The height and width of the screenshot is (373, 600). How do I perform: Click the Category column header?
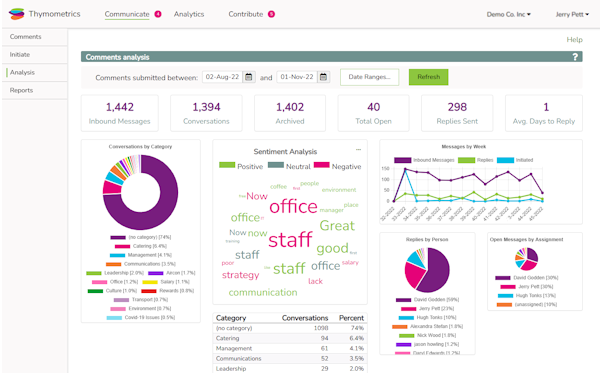[x=231, y=318]
